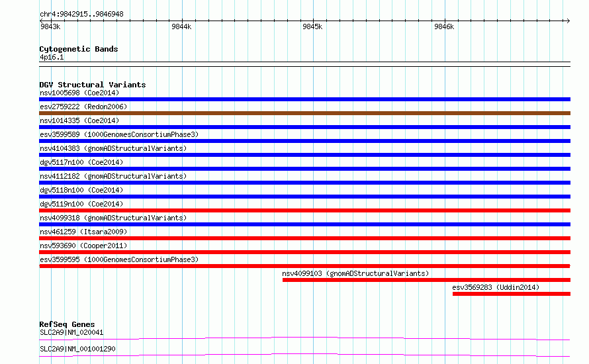Viewport: 589px width, 364px height.
Task: Select the blue bar under nsv1005698
Action: click(x=304, y=99)
